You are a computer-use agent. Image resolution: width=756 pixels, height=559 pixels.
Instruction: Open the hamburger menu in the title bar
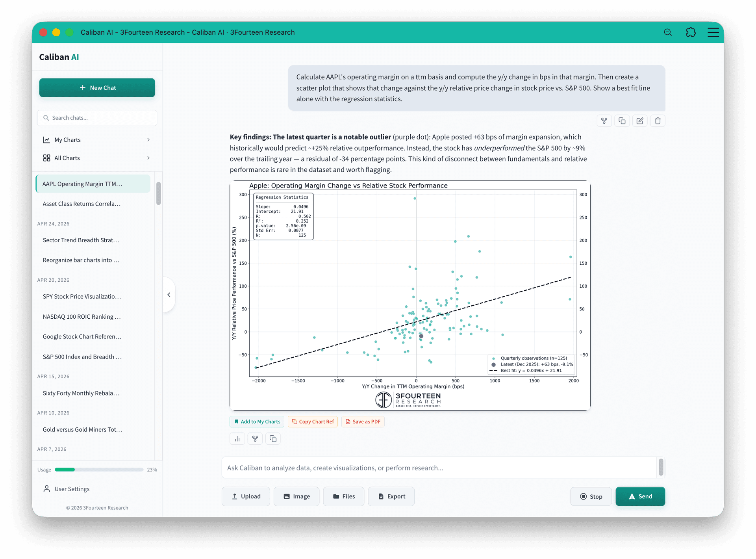pos(713,32)
